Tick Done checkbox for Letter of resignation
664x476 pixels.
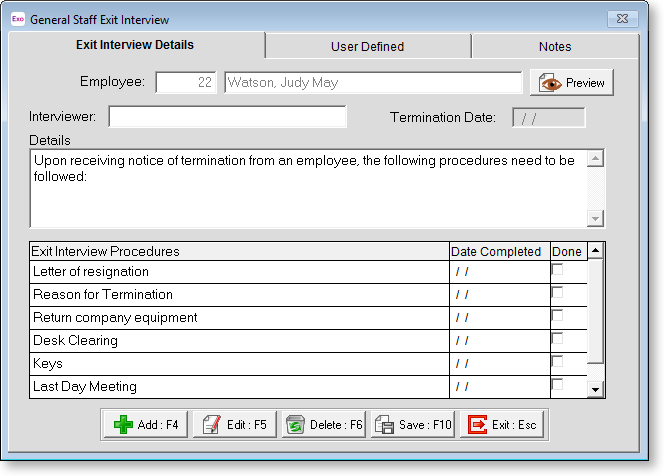tap(557, 271)
